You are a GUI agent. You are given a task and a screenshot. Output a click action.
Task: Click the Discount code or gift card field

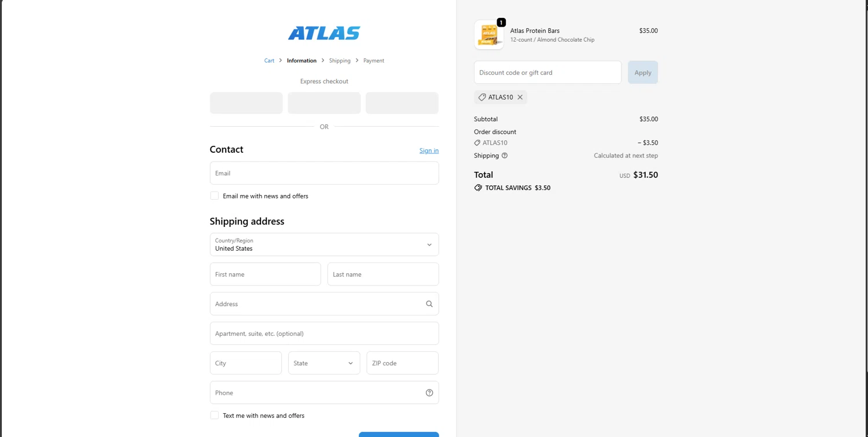point(547,72)
